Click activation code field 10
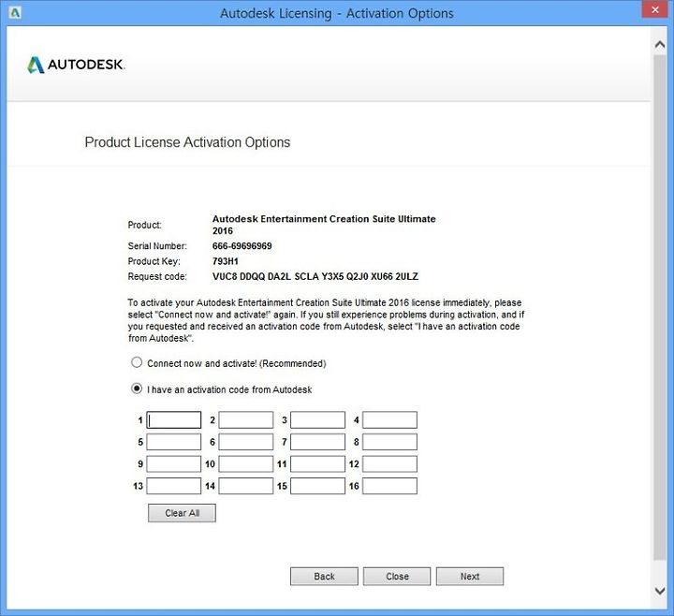This screenshot has width=674, height=616. tap(246, 463)
